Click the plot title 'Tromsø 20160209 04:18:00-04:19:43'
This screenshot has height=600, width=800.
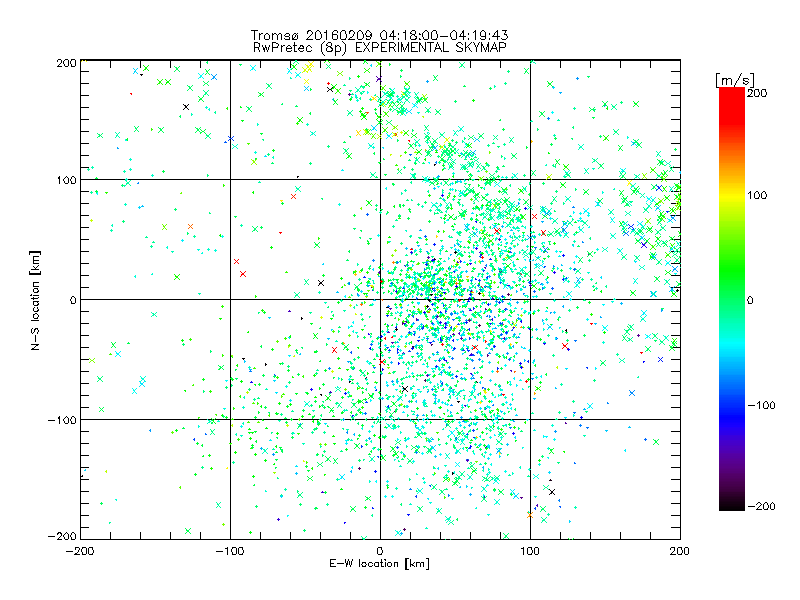pos(380,35)
